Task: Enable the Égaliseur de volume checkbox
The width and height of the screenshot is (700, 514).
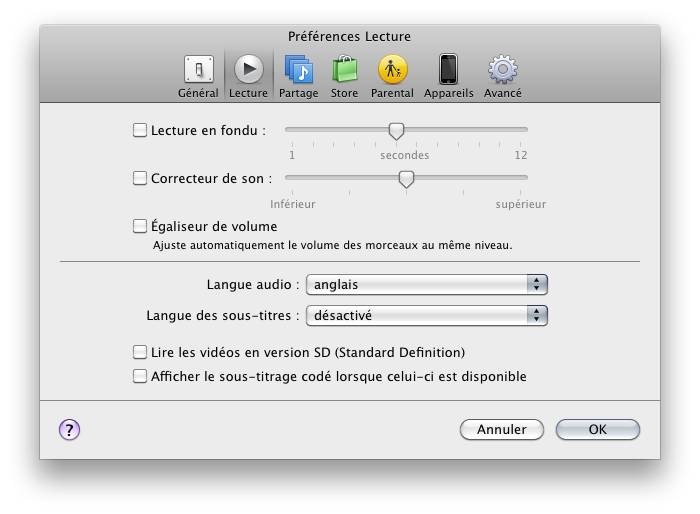Action: (140, 227)
